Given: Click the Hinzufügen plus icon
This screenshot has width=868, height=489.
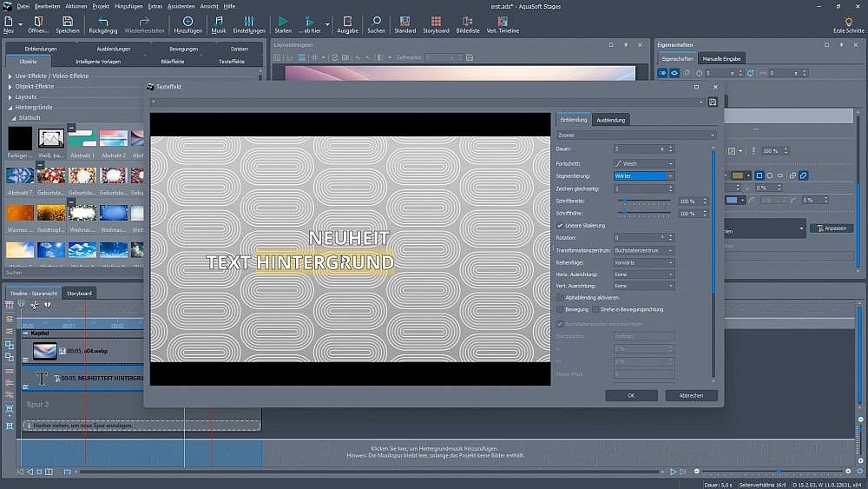Looking at the screenshot, I should tap(187, 21).
